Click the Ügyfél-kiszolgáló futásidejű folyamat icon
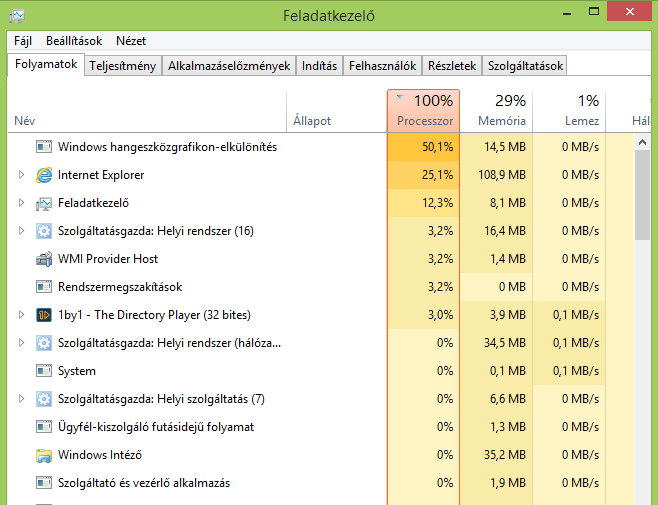658x505 pixels. (x=44, y=427)
